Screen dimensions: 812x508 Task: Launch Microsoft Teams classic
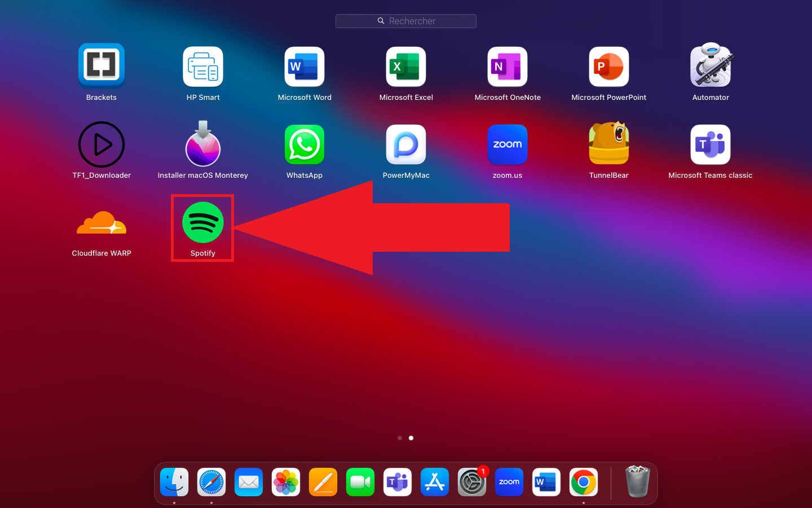click(710, 144)
